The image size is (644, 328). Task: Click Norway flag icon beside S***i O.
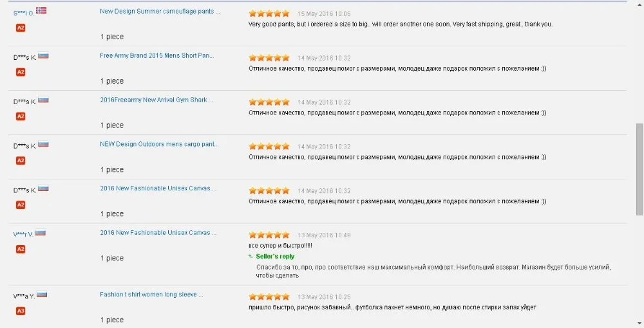pyautogui.click(x=41, y=11)
